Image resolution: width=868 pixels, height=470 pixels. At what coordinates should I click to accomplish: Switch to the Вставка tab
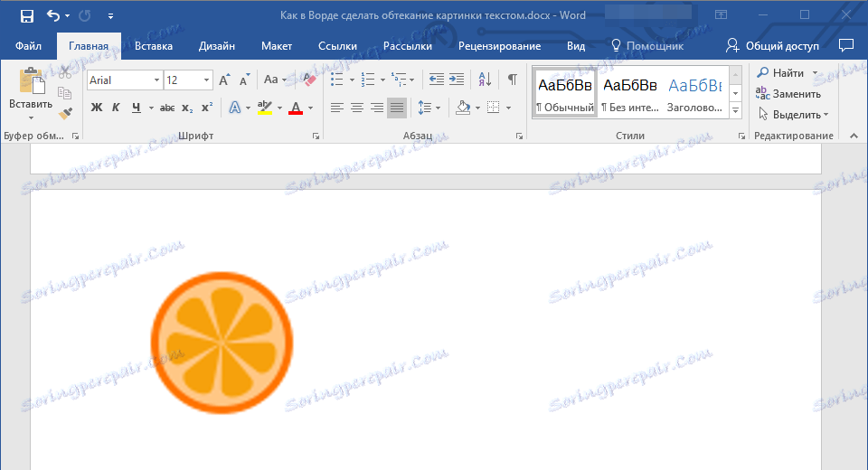click(154, 46)
